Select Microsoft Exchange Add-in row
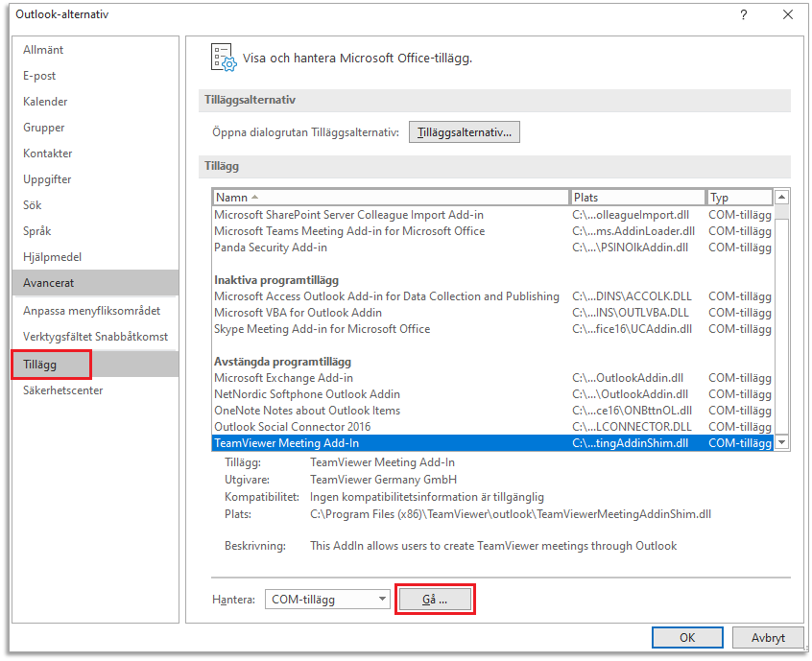This screenshot has height=661, width=812. click(493, 378)
